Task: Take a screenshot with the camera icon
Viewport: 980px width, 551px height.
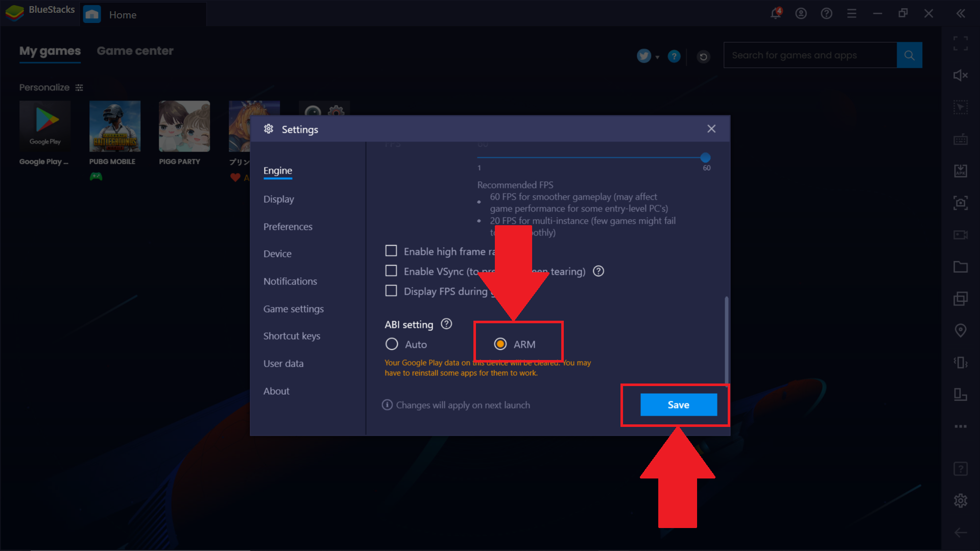Action: (x=960, y=203)
